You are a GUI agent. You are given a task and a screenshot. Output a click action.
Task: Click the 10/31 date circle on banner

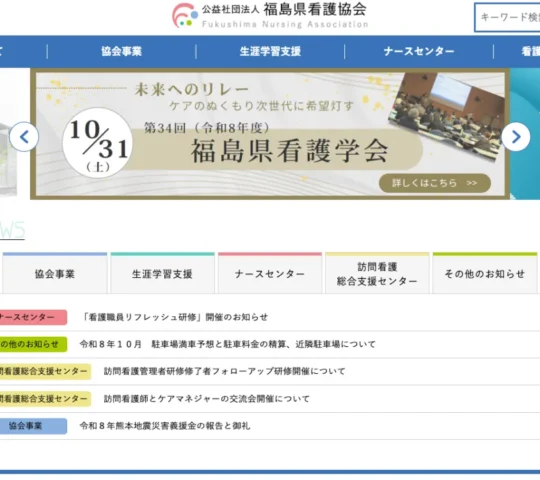coord(98,143)
